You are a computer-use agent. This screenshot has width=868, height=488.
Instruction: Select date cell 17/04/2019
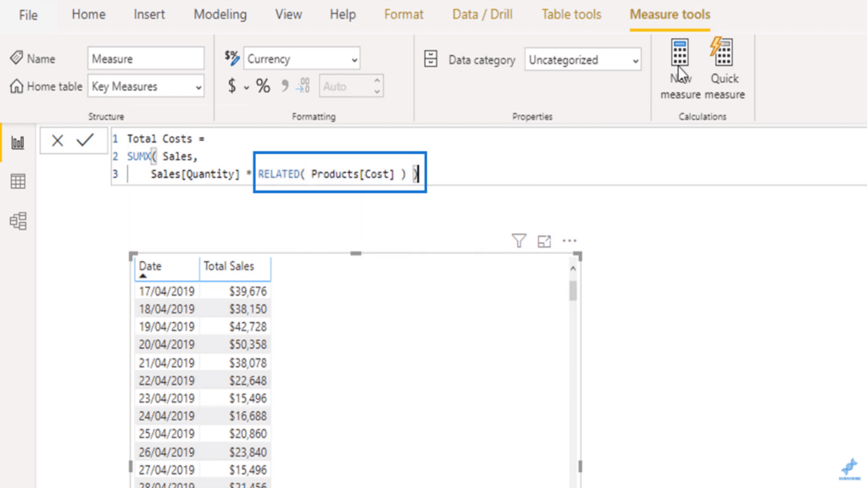[x=167, y=291]
